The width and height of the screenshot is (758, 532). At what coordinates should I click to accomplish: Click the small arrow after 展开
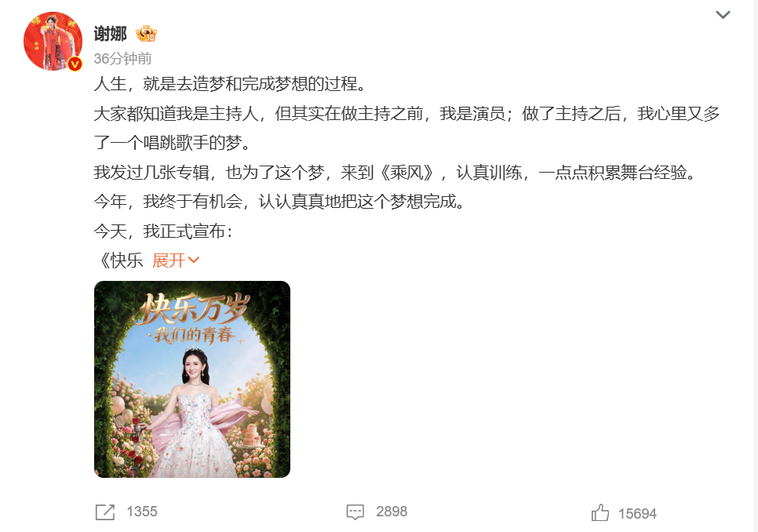point(193,261)
